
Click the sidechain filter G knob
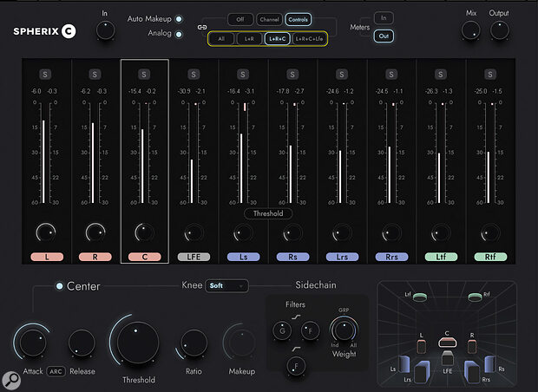(282, 330)
